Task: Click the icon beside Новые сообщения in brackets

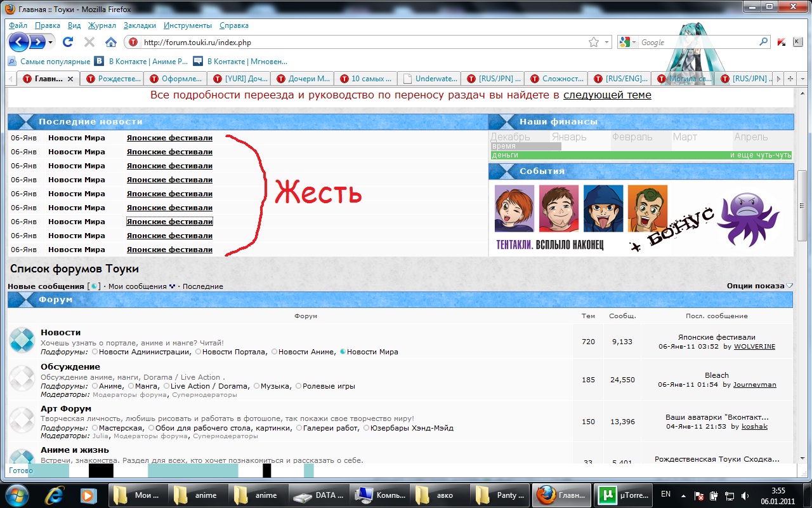Action: [94, 286]
